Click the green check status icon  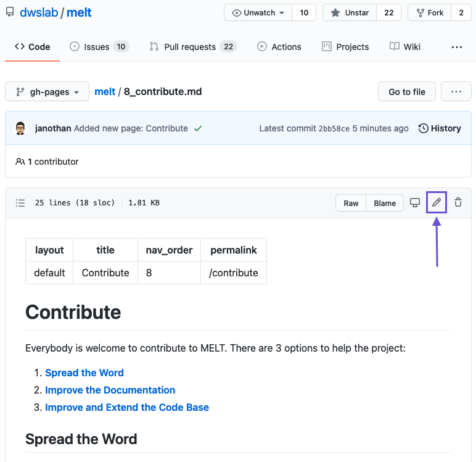point(198,129)
